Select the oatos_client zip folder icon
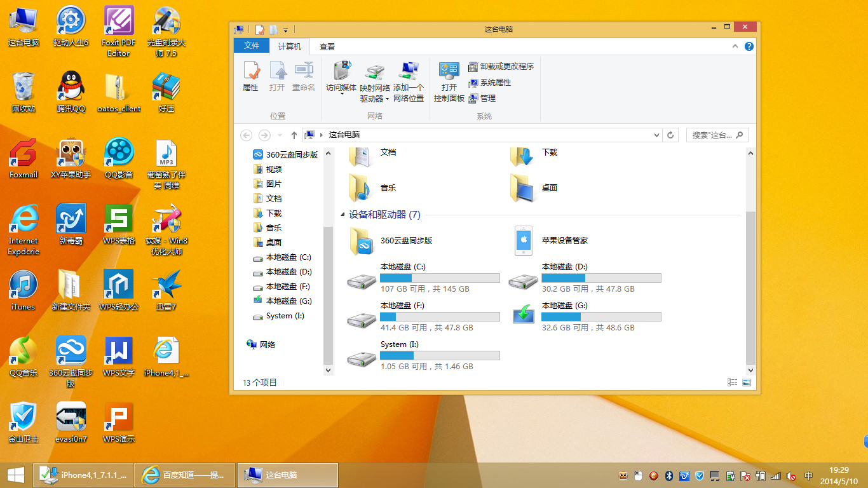The image size is (868, 488). (119, 87)
